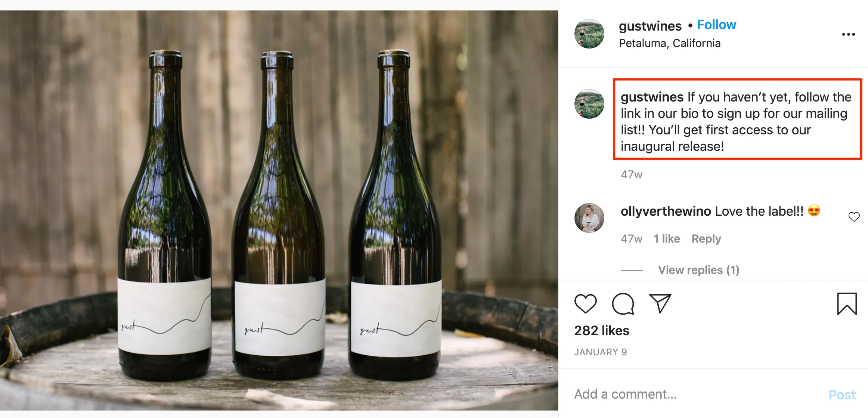Open the three-dot more options menu

[x=848, y=34]
